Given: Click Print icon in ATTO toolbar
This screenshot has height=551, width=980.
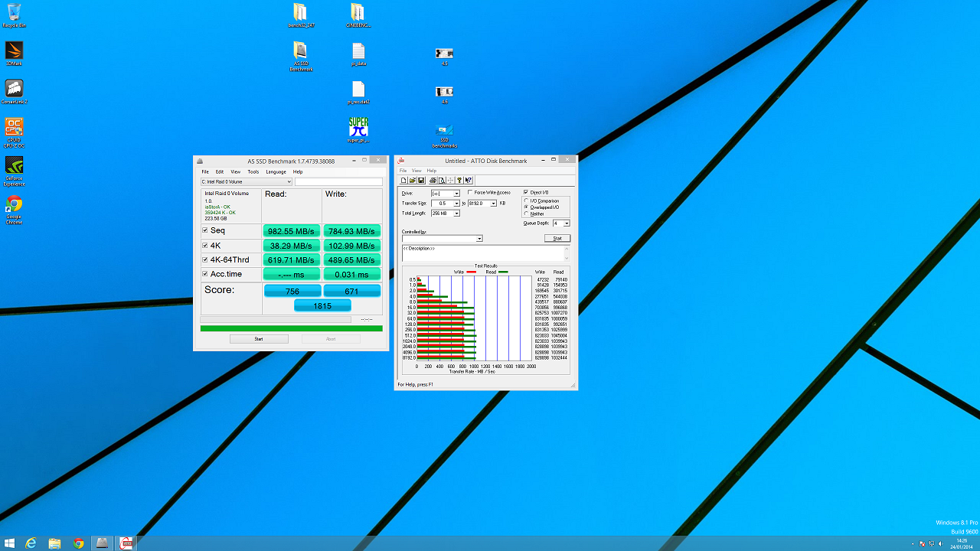Looking at the screenshot, I should pos(433,180).
